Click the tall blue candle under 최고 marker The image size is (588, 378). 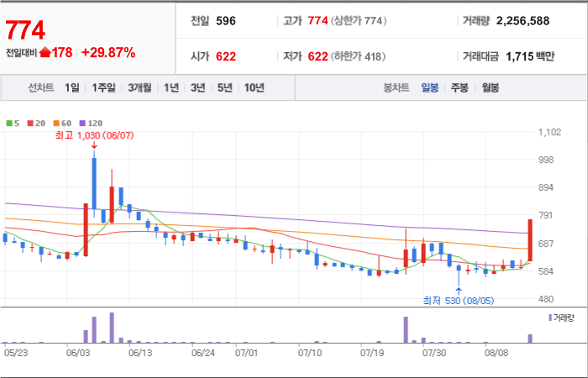[94, 183]
